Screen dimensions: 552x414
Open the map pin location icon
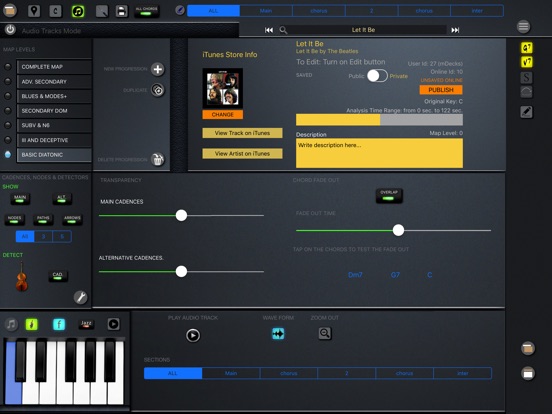pos(34,11)
